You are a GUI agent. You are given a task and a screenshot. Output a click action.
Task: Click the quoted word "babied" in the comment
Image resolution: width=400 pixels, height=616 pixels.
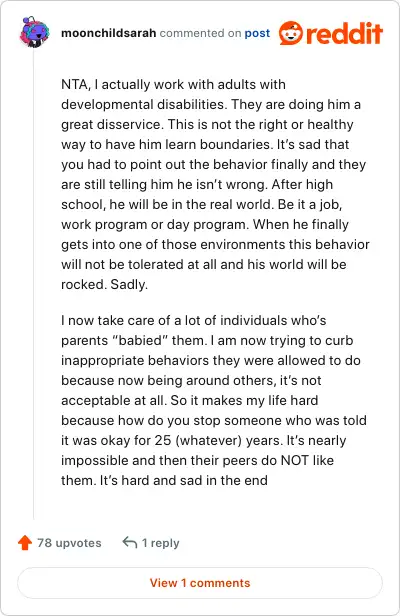pos(140,340)
